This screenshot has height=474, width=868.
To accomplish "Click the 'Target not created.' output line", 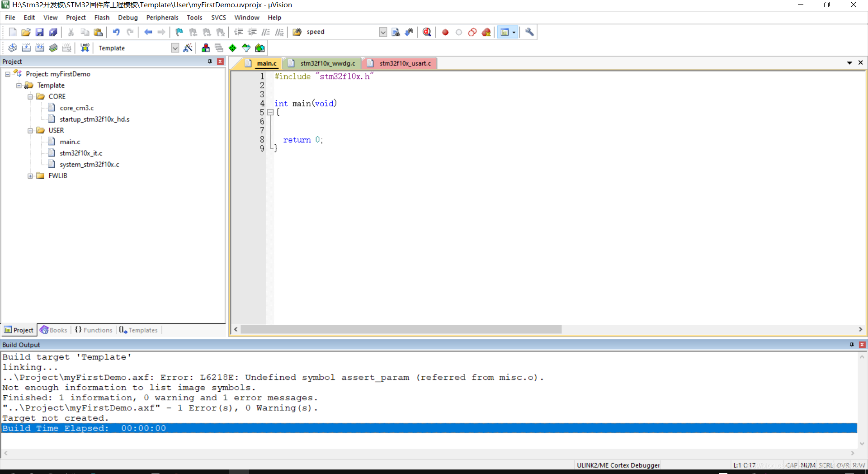I will (x=56, y=418).
